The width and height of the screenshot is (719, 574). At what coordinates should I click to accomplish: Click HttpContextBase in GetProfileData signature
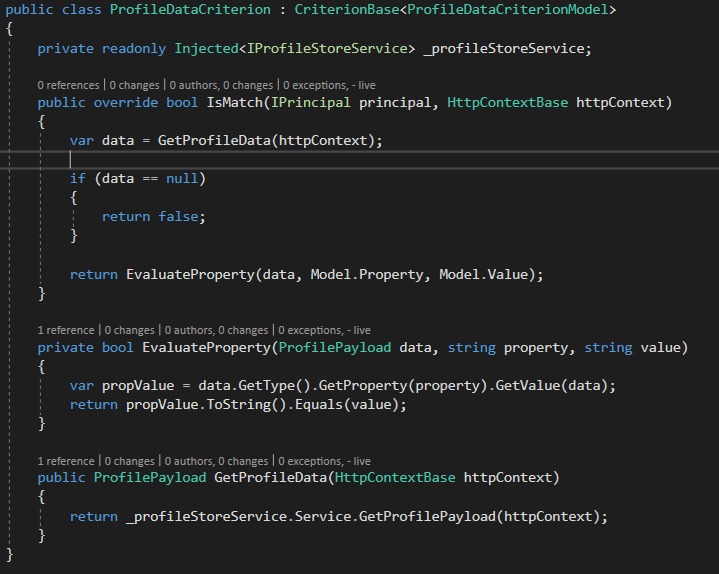395,478
